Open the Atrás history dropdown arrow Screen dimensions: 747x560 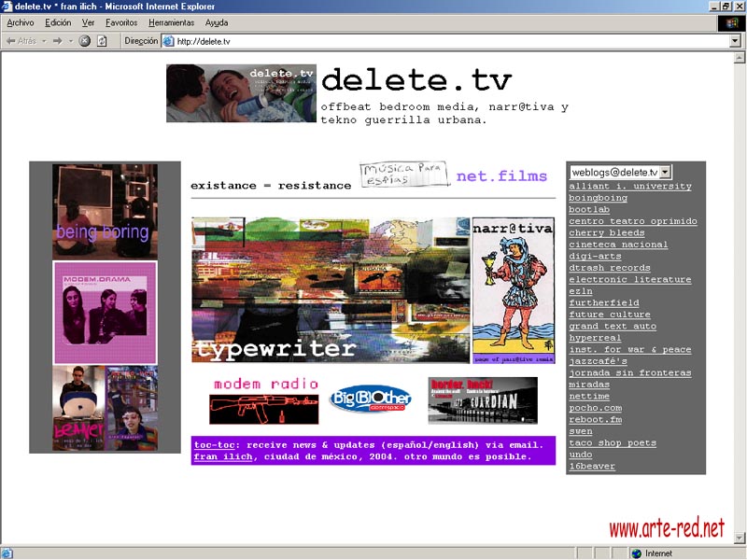(x=43, y=41)
